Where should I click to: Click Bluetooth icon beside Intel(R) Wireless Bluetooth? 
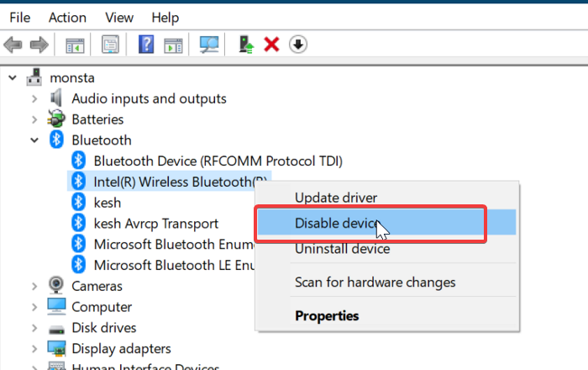[x=78, y=182]
